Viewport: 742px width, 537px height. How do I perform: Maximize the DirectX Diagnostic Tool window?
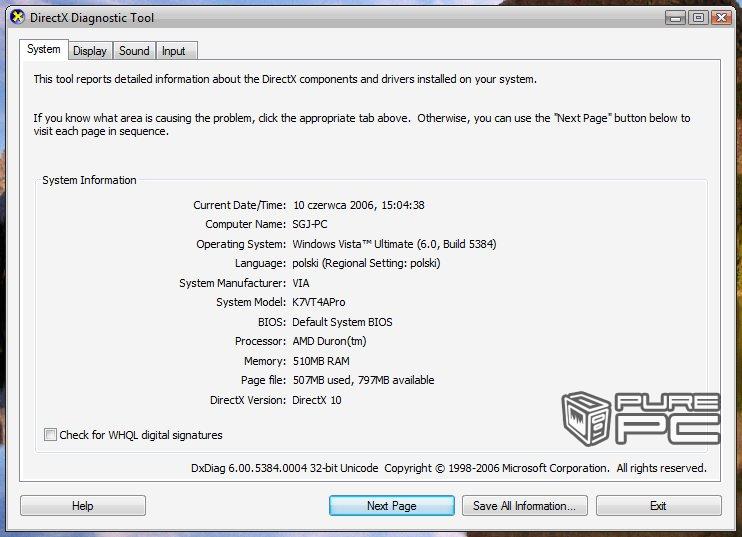pyautogui.click(x=698, y=18)
